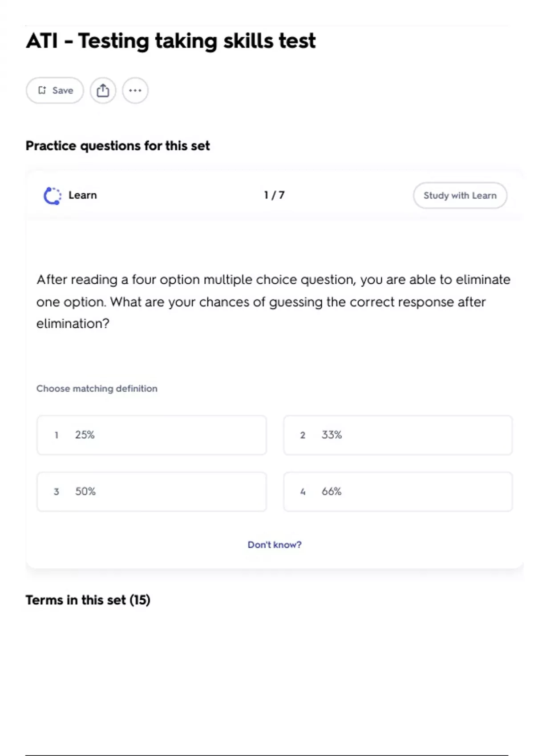The height and width of the screenshot is (756, 534).
Task: Click the Learn mode circular icon
Action: (x=52, y=196)
